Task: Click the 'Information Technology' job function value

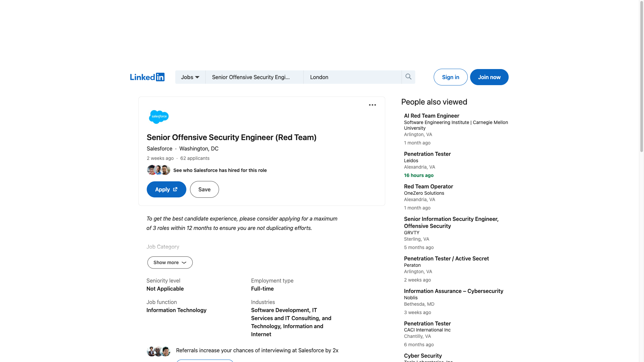Action: (176, 310)
